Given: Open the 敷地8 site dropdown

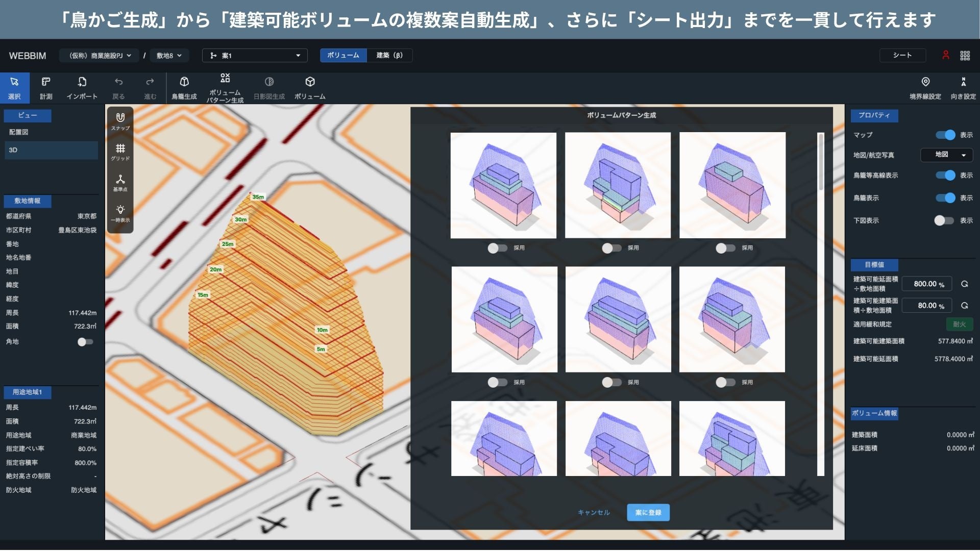Looking at the screenshot, I should [169, 56].
